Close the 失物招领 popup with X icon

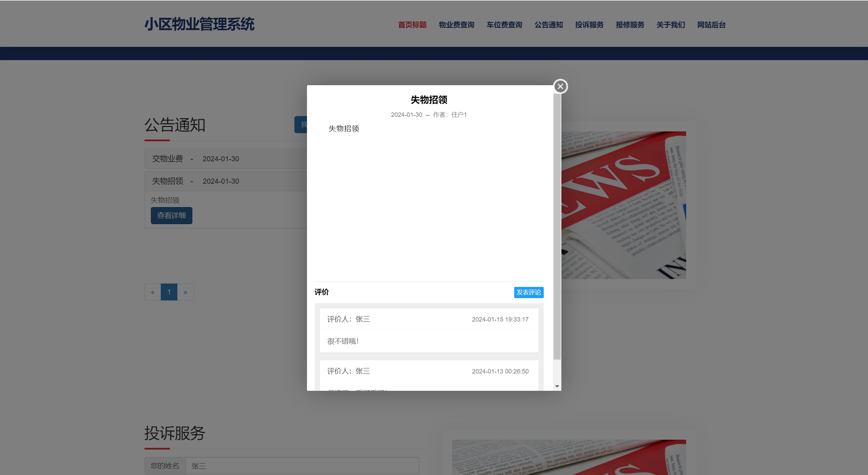tap(560, 86)
